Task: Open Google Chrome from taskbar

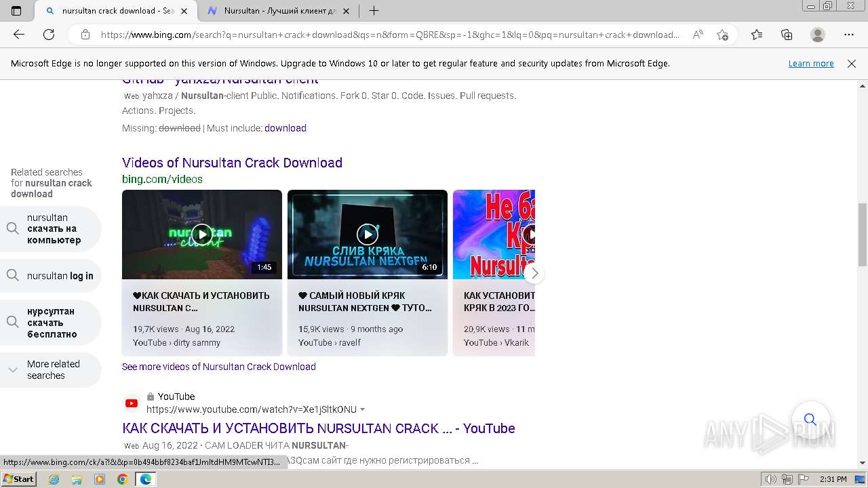Action: (x=122, y=479)
